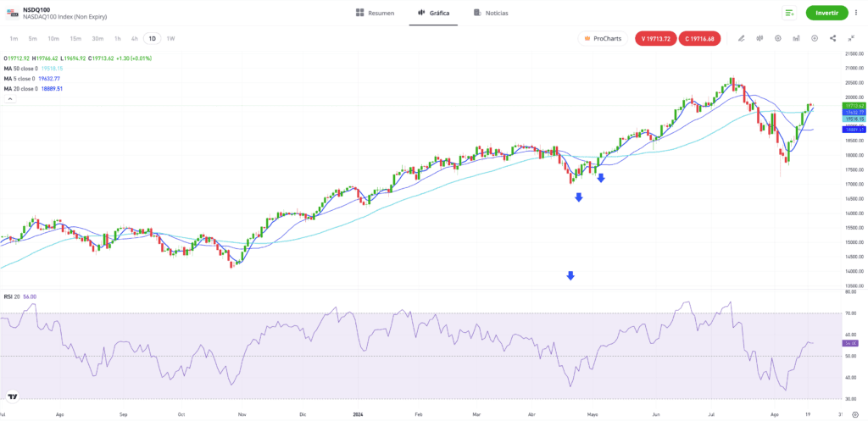Click the 2024 label on time axis

pos(359,414)
